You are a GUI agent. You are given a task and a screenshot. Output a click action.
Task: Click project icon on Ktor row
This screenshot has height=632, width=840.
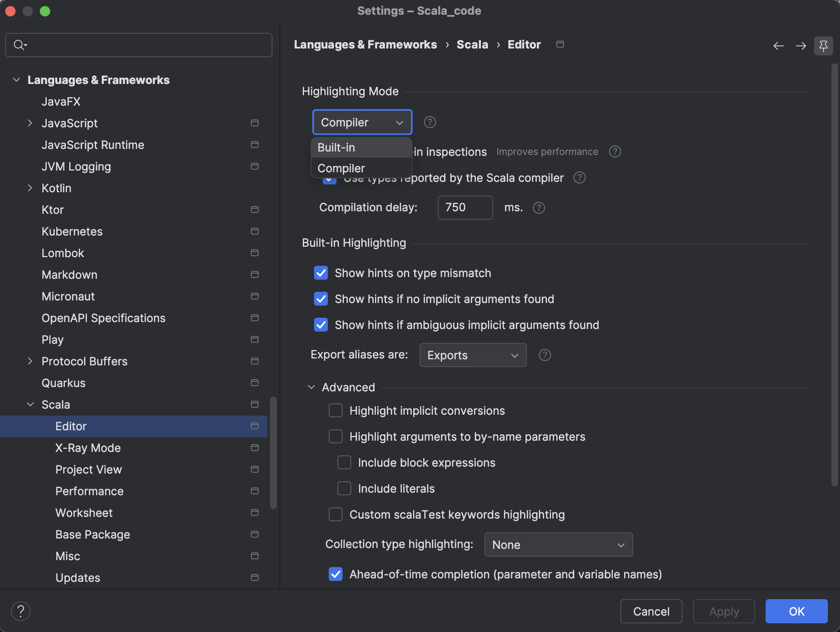point(255,210)
